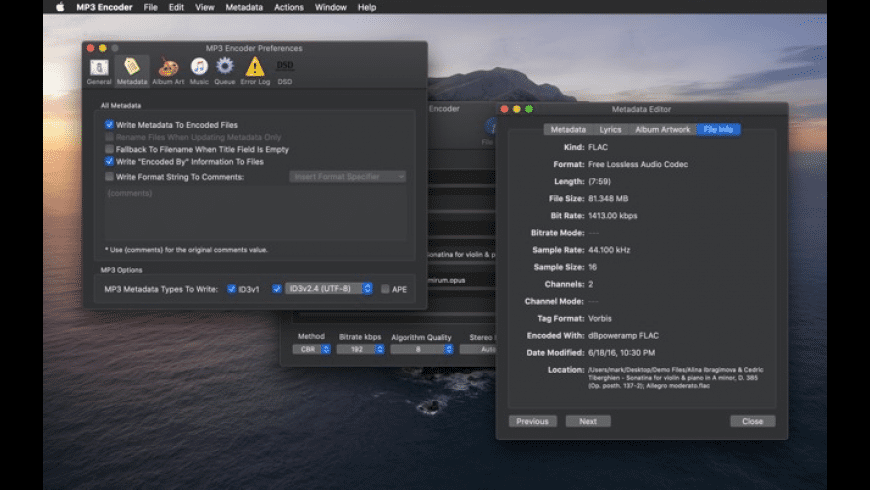Open the General preferences pane
870x490 pixels.
[x=99, y=70]
